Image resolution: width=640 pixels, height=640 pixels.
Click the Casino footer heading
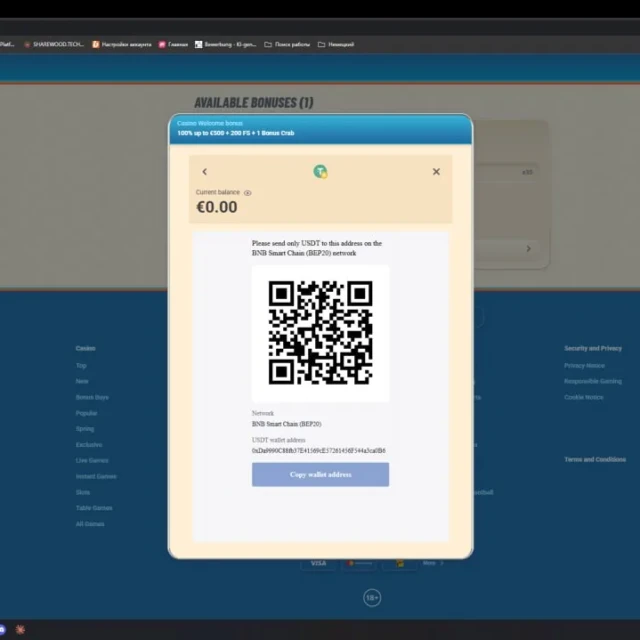click(x=85, y=348)
